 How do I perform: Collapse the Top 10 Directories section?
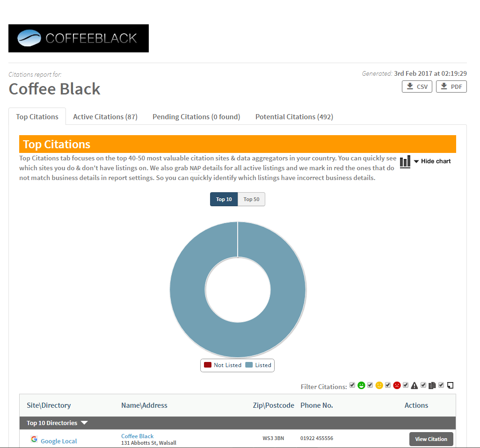coord(57,423)
